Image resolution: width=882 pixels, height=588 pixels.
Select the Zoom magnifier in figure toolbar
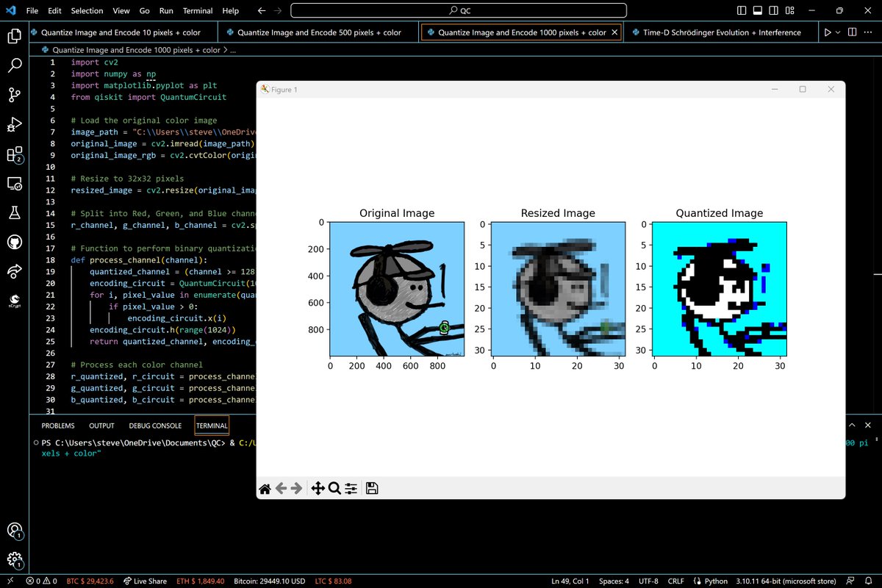(334, 488)
